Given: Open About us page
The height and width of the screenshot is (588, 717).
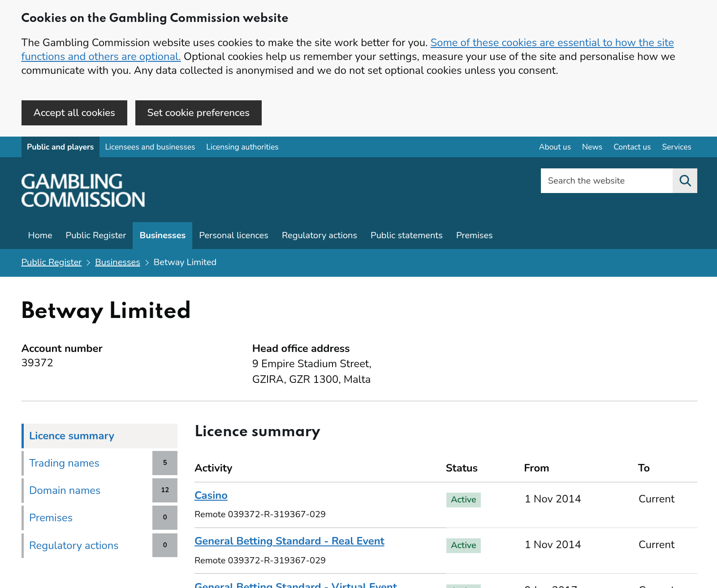Looking at the screenshot, I should pos(555,147).
